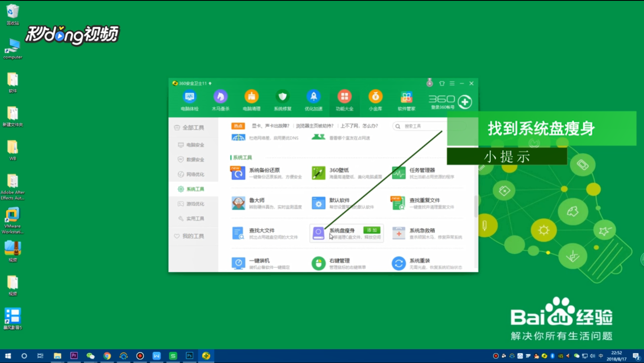644x363 pixels.
Task: Open 小金库 module
Action: [x=375, y=100]
